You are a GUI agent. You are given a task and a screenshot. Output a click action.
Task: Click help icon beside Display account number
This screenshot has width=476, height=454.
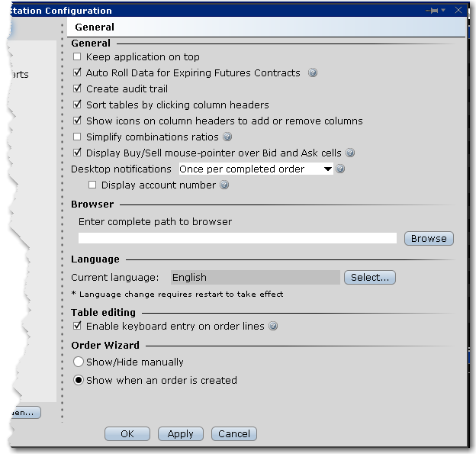coord(224,185)
